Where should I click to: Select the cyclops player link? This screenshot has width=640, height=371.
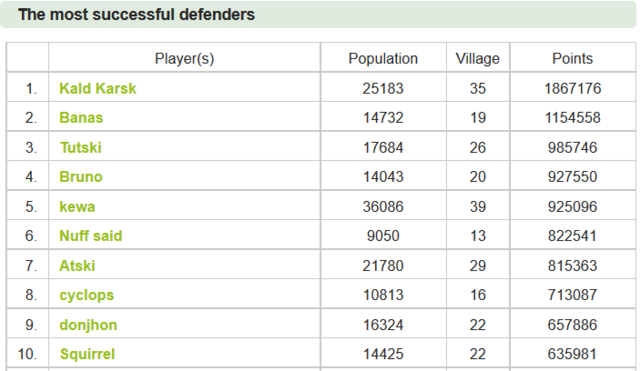coord(87,295)
